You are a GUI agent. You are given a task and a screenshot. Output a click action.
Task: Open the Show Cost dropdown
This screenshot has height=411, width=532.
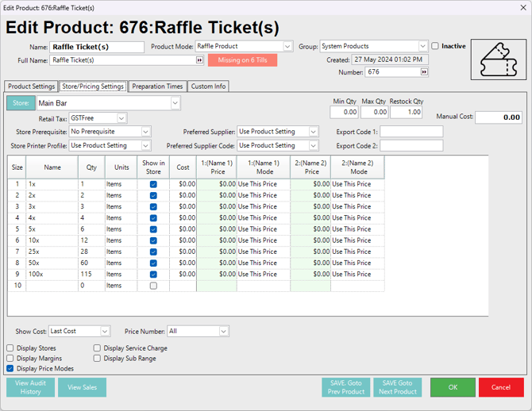(x=105, y=331)
